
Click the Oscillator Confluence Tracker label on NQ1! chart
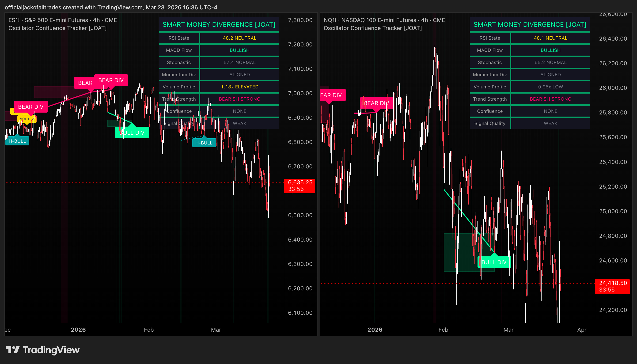pyautogui.click(x=372, y=28)
